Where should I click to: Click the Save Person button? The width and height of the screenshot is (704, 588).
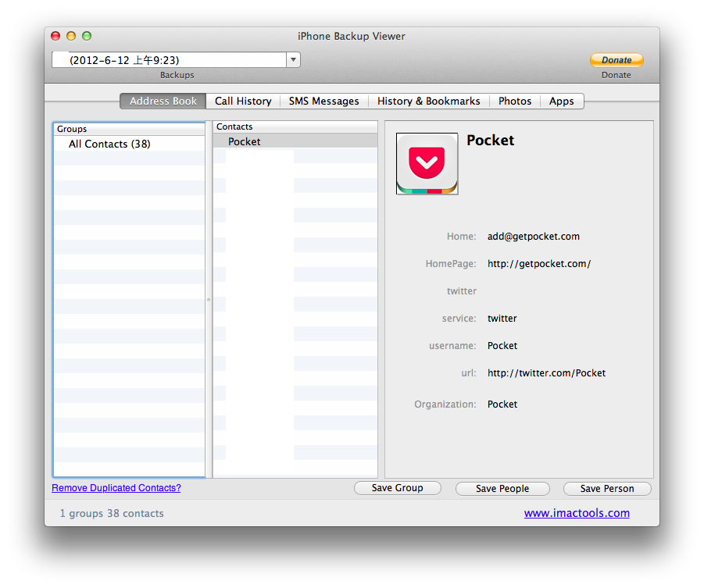pyautogui.click(x=607, y=488)
